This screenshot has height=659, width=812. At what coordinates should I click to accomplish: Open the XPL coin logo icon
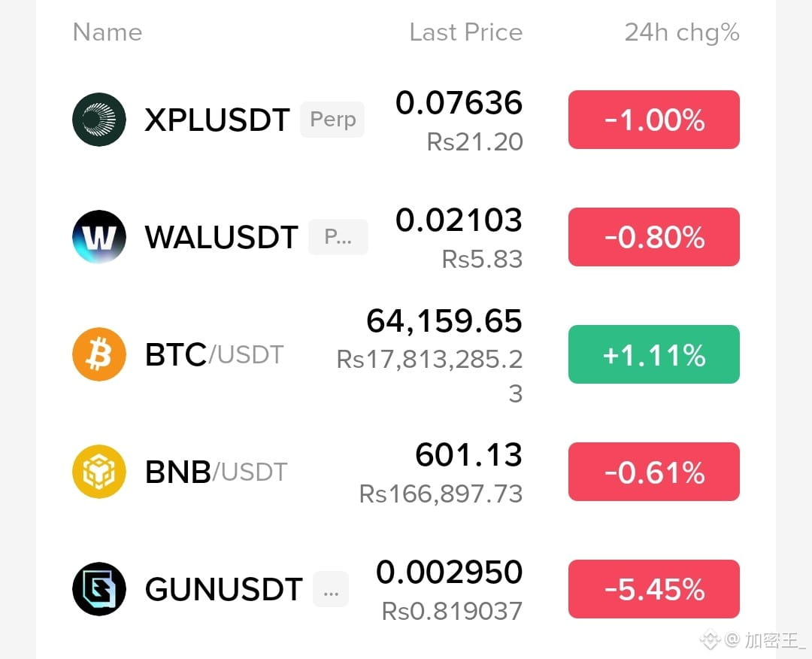tap(99, 119)
